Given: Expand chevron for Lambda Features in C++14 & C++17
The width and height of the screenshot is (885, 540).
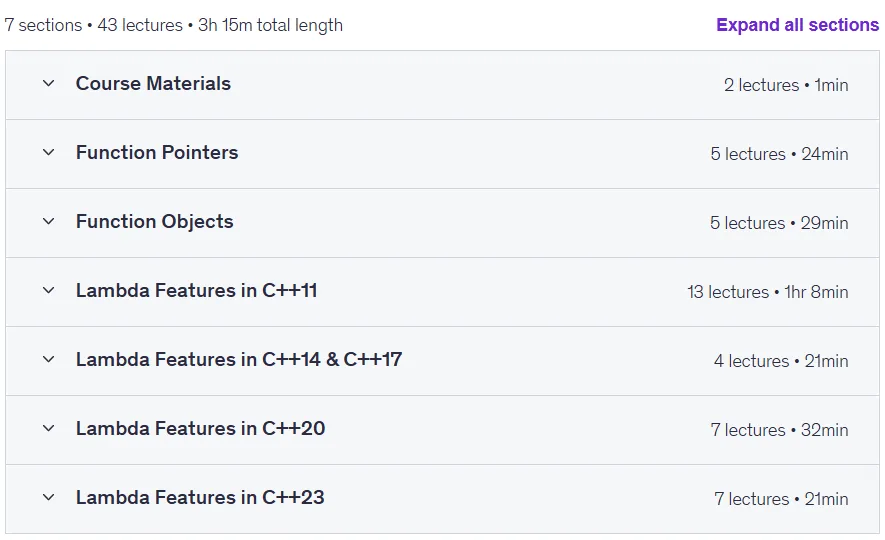Looking at the screenshot, I should (49, 359).
